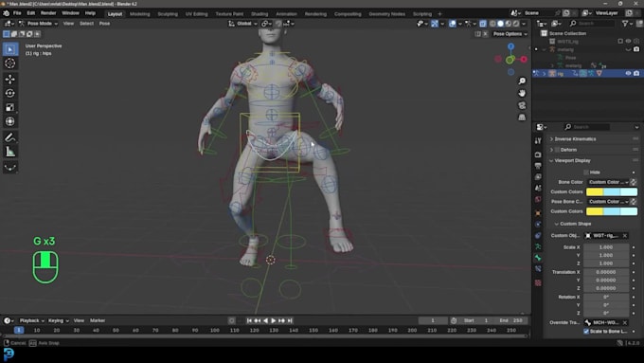The width and height of the screenshot is (644, 363).
Task: Open the Pose menu in viewport header
Action: [104, 24]
